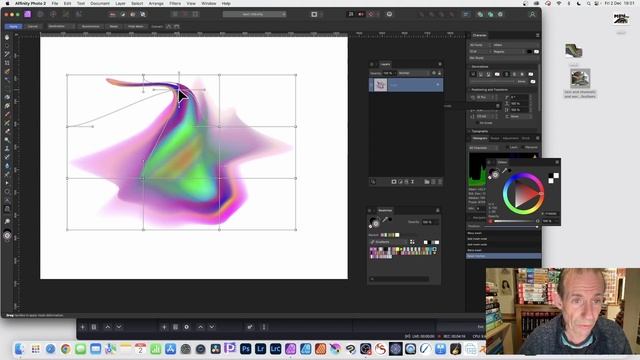Open the Layer menu
The height and width of the screenshot is (360, 640).
[x=120, y=3]
